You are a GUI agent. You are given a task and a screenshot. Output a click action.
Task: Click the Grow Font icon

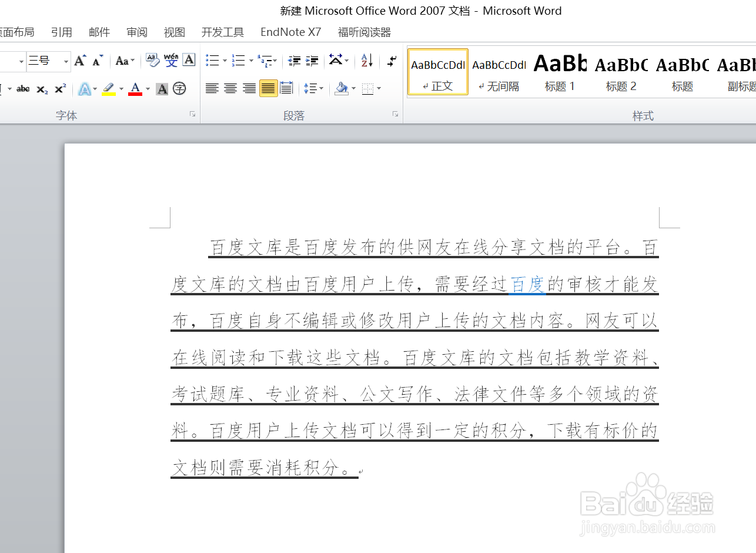pos(80,60)
